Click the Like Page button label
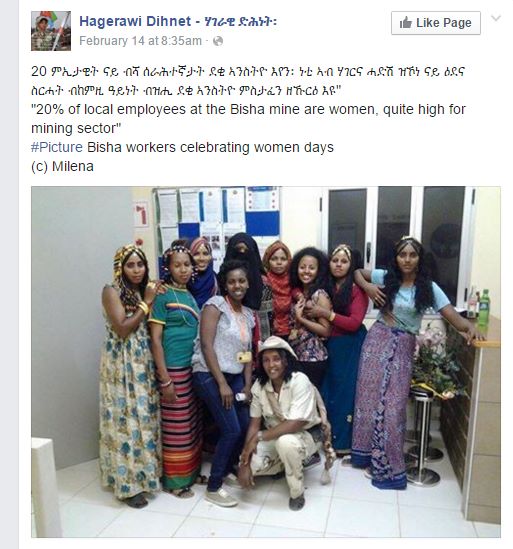 (x=444, y=23)
